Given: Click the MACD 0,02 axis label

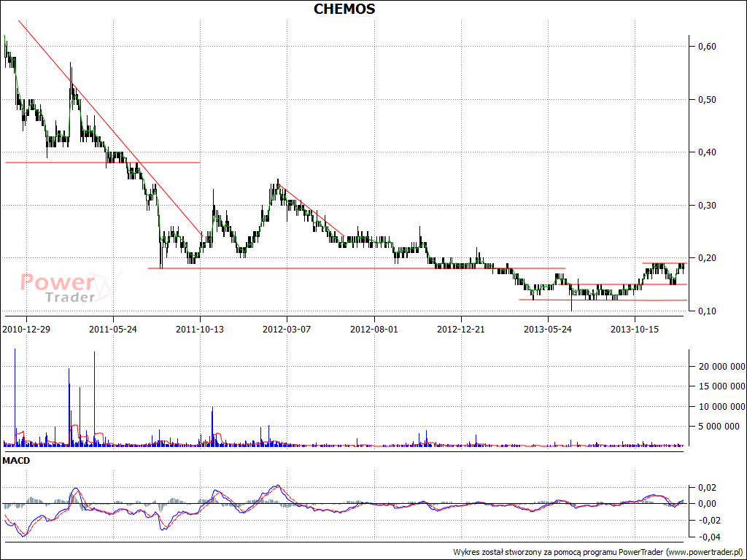Looking at the screenshot, I should (707, 488).
